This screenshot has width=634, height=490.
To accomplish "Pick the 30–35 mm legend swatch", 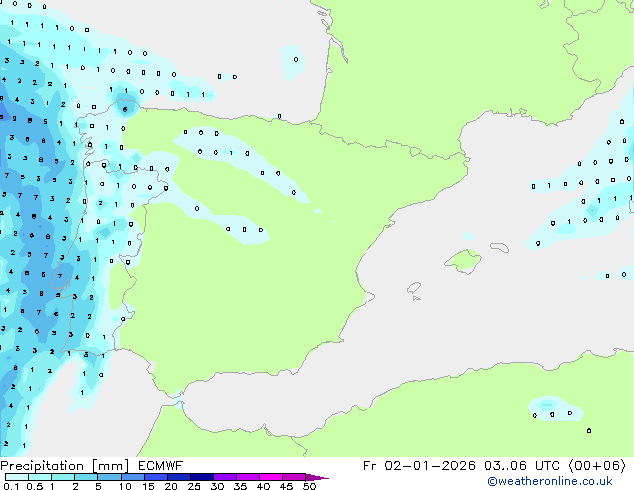I will (224, 477).
